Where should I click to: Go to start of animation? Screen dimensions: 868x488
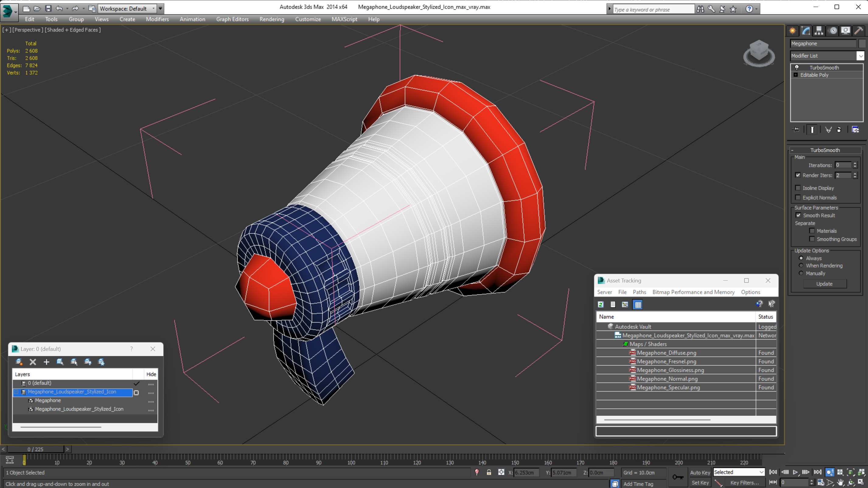pos(773,472)
